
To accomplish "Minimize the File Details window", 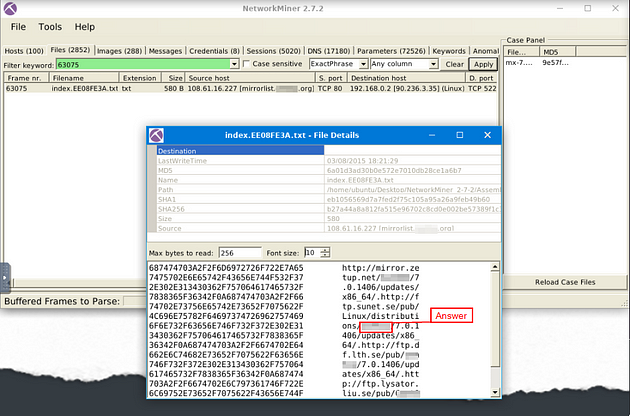I will pyautogui.click(x=432, y=135).
